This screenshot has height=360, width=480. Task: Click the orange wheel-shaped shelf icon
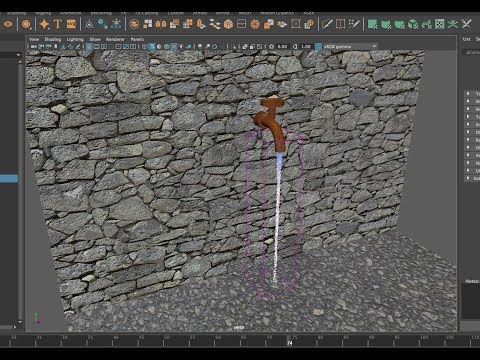coord(255,24)
